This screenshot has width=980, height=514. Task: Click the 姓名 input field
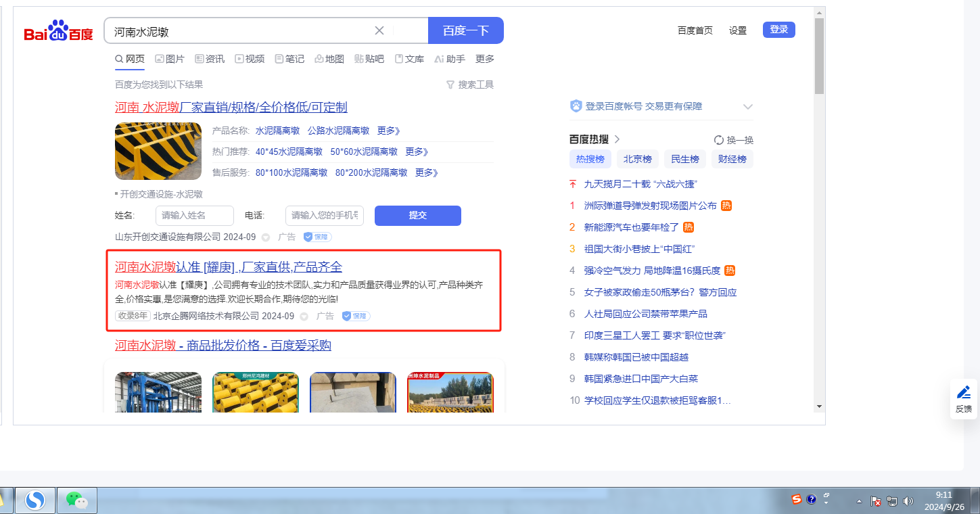195,216
